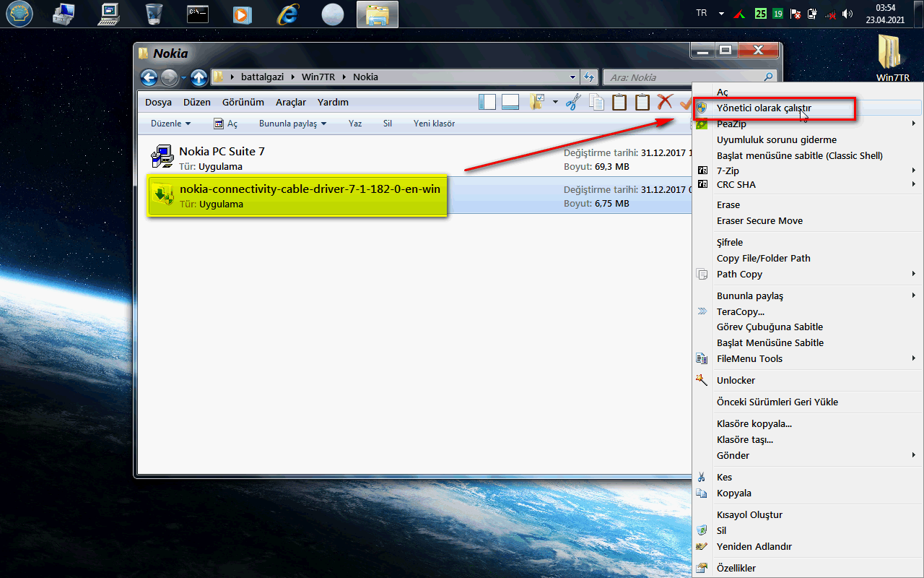The image size is (924, 578).
Task: Click the Copy pages icon in toolbar
Action: (x=596, y=102)
